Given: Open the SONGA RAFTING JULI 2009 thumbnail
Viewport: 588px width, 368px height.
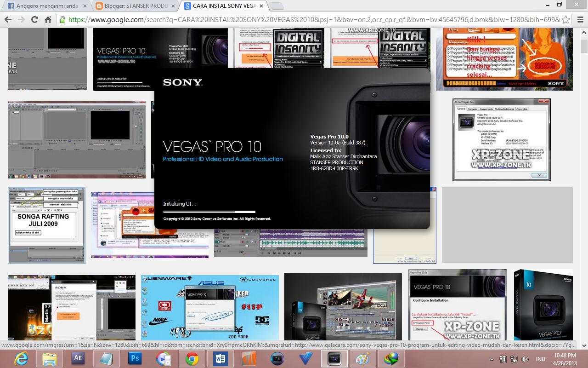Looking at the screenshot, I should point(46,225).
